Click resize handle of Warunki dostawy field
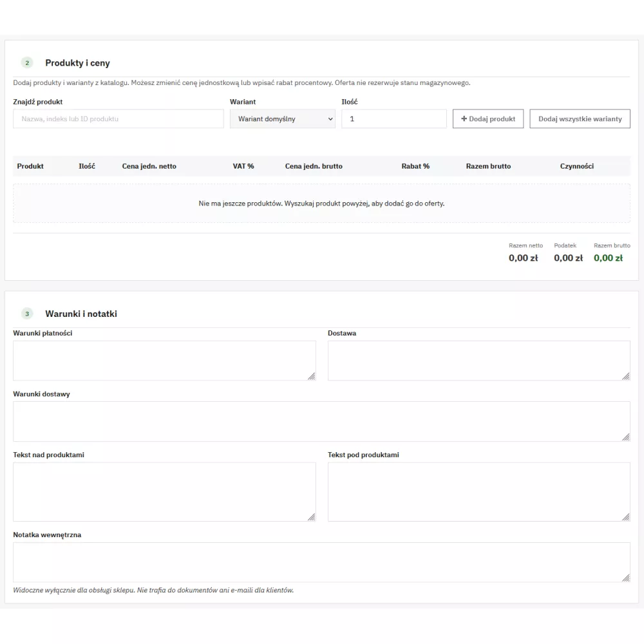Screen dimensions: 644x644 click(626, 437)
